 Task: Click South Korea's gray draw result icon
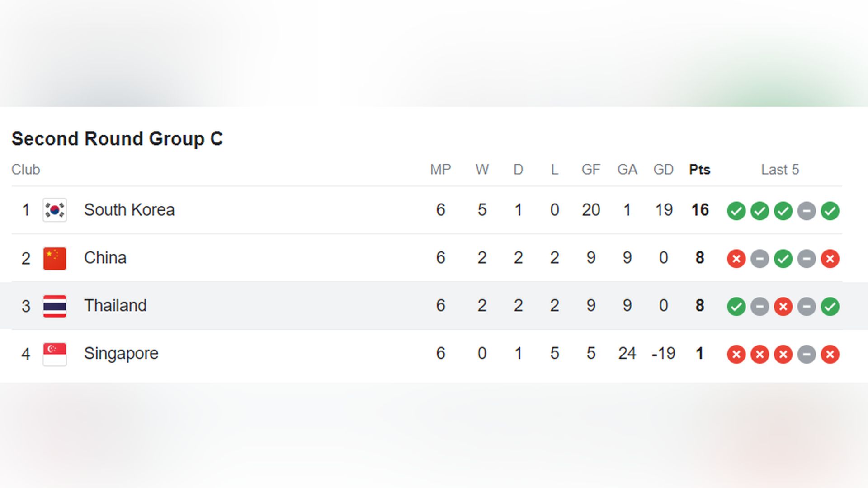pos(807,211)
